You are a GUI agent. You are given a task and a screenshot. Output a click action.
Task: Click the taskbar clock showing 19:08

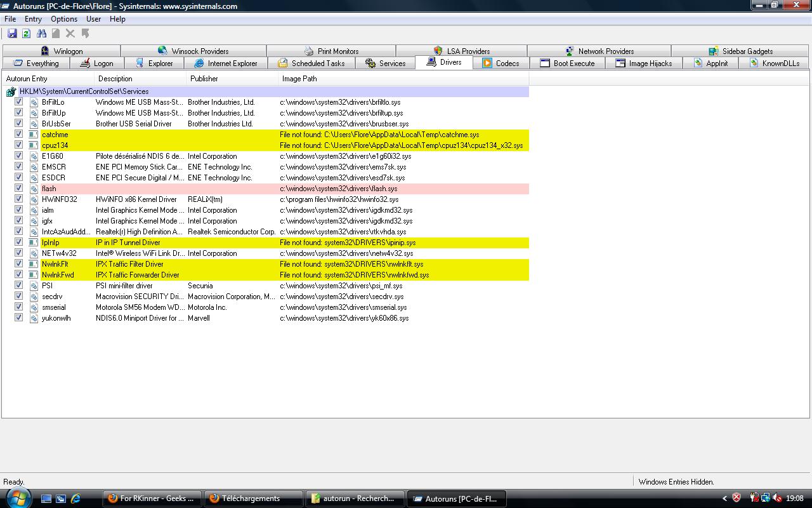794,498
